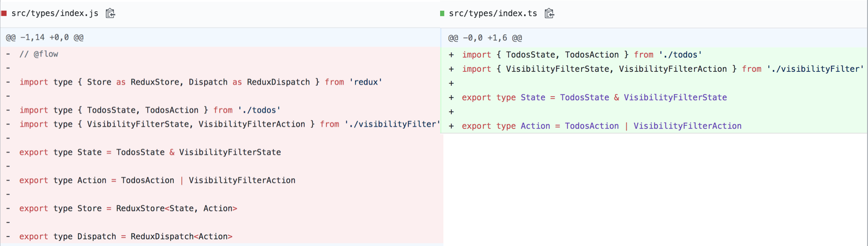Select the removed redux import line
Viewport: 868px width, 246px height.
201,82
